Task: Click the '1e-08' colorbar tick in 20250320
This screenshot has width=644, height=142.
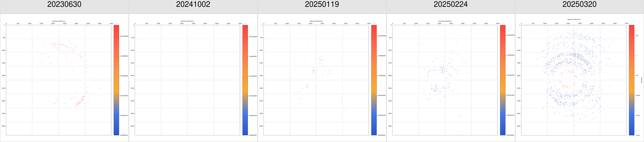Action: pos(638,135)
